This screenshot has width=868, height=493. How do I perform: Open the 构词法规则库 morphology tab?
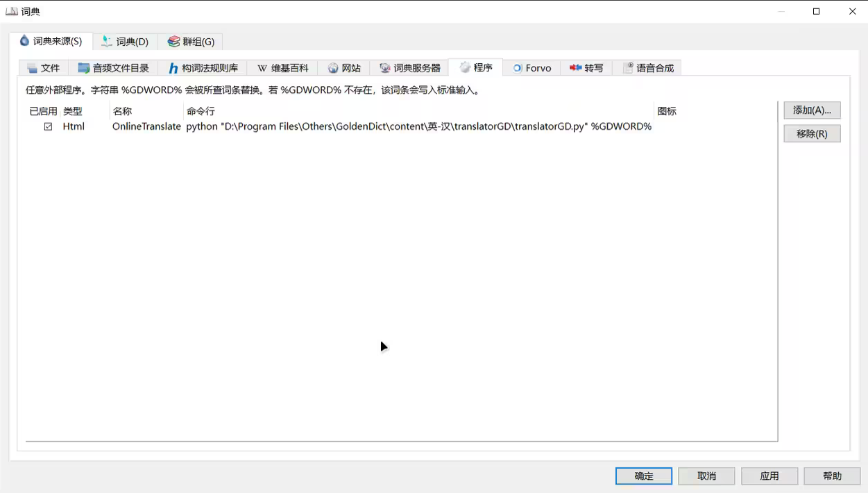pos(203,68)
